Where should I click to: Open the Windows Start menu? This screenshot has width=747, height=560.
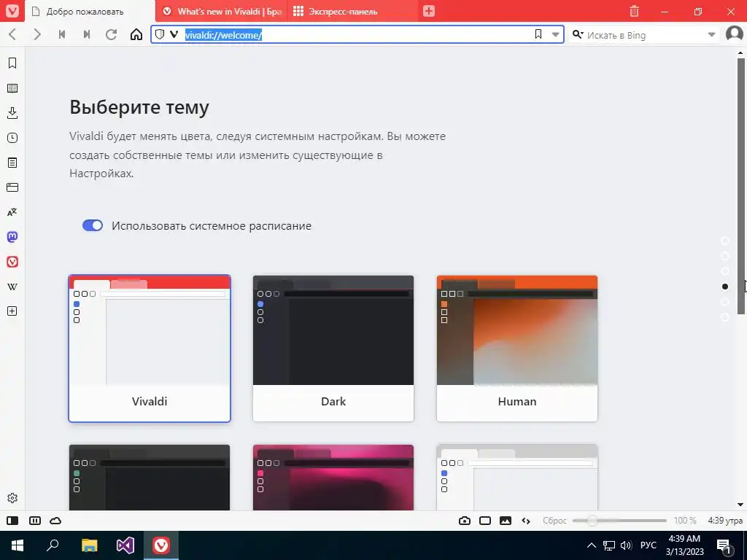click(x=18, y=545)
